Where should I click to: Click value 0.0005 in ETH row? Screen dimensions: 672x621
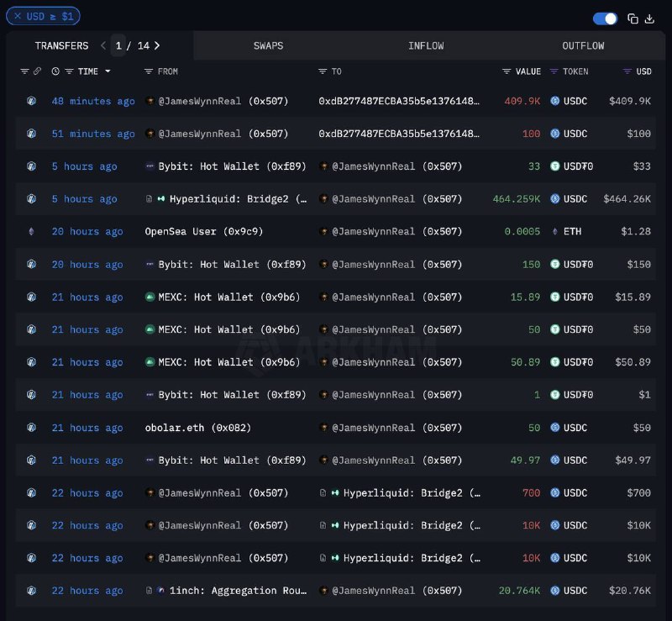click(522, 232)
